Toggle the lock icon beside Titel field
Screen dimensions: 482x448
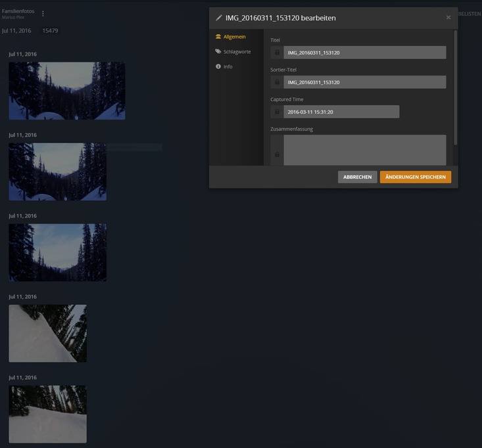pos(277,53)
